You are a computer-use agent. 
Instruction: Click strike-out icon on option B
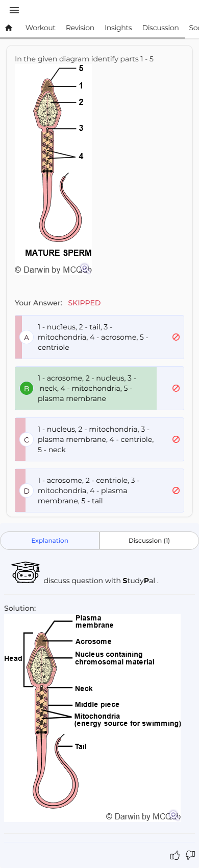tap(176, 388)
